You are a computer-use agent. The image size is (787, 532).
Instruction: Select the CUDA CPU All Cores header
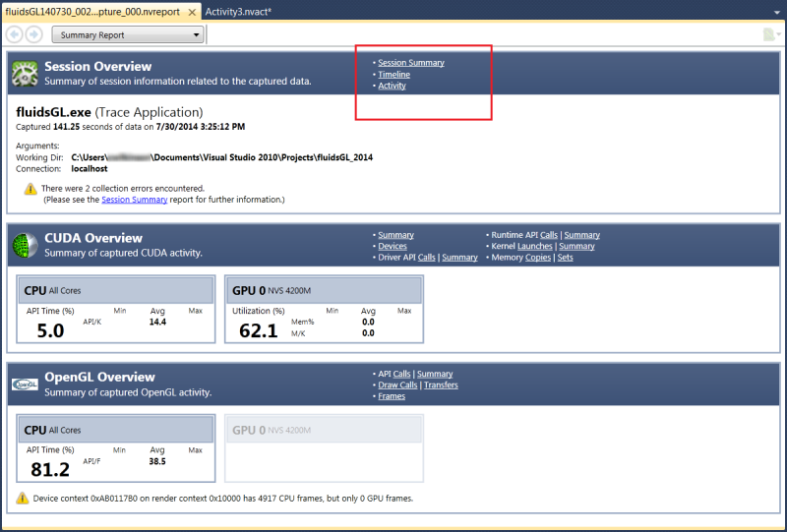[116, 291]
